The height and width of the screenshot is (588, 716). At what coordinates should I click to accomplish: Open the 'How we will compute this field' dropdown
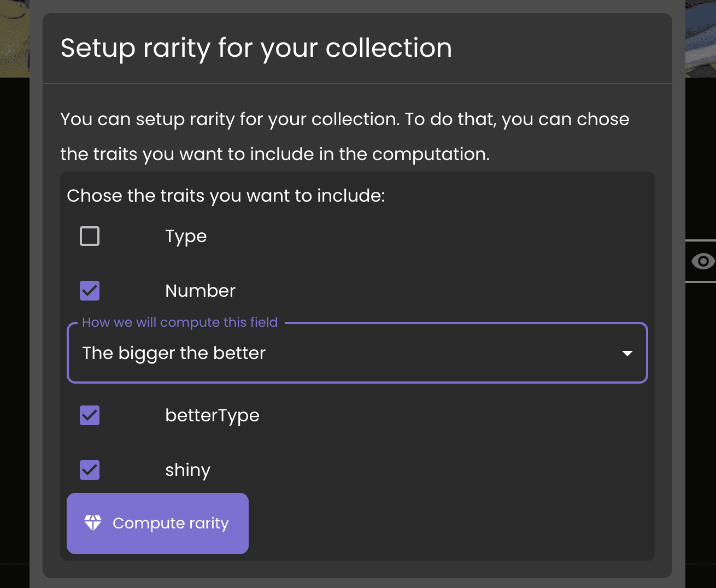[x=357, y=353]
